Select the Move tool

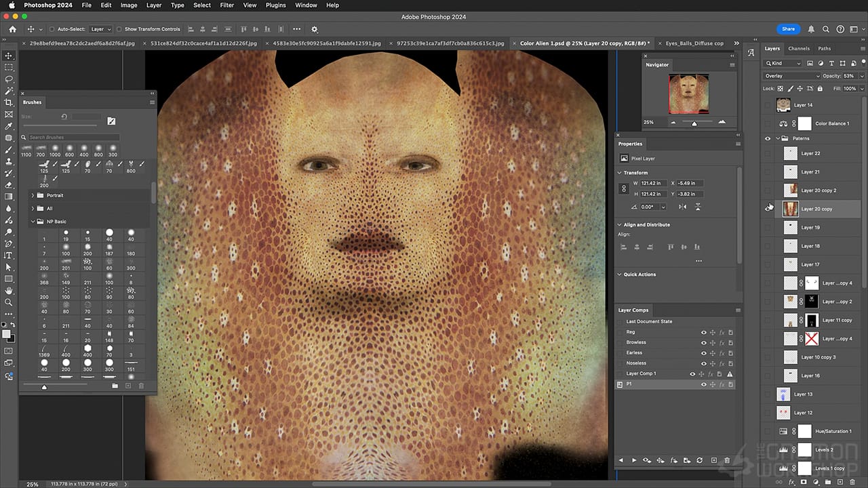(x=9, y=55)
